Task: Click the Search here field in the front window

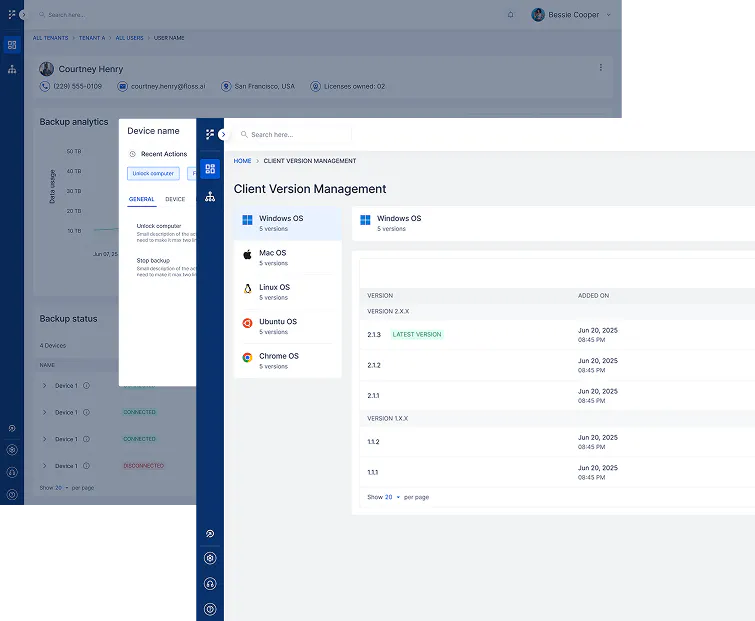Action: click(293, 134)
